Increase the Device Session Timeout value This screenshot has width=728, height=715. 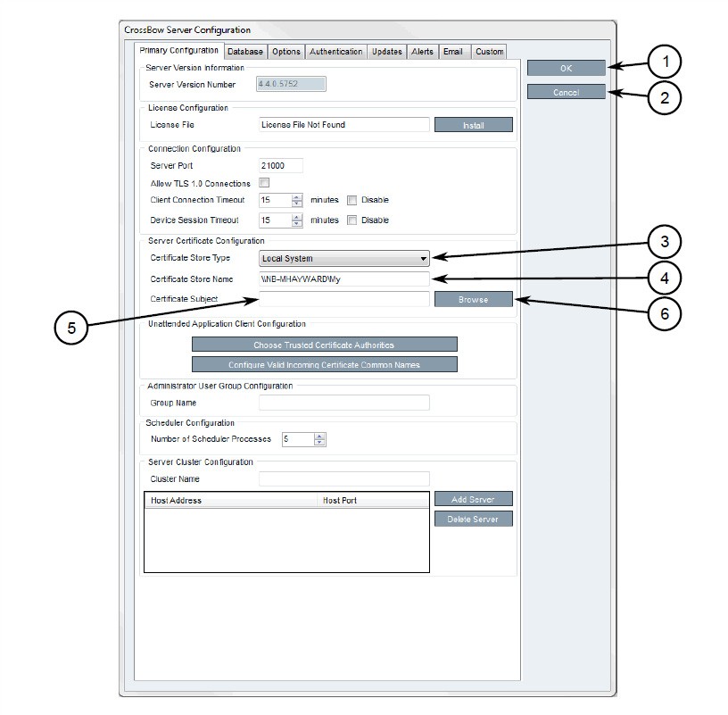(297, 217)
